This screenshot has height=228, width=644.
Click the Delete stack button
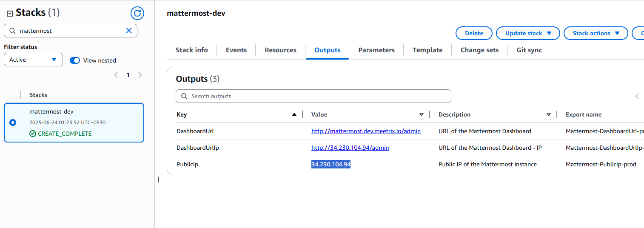[473, 33]
